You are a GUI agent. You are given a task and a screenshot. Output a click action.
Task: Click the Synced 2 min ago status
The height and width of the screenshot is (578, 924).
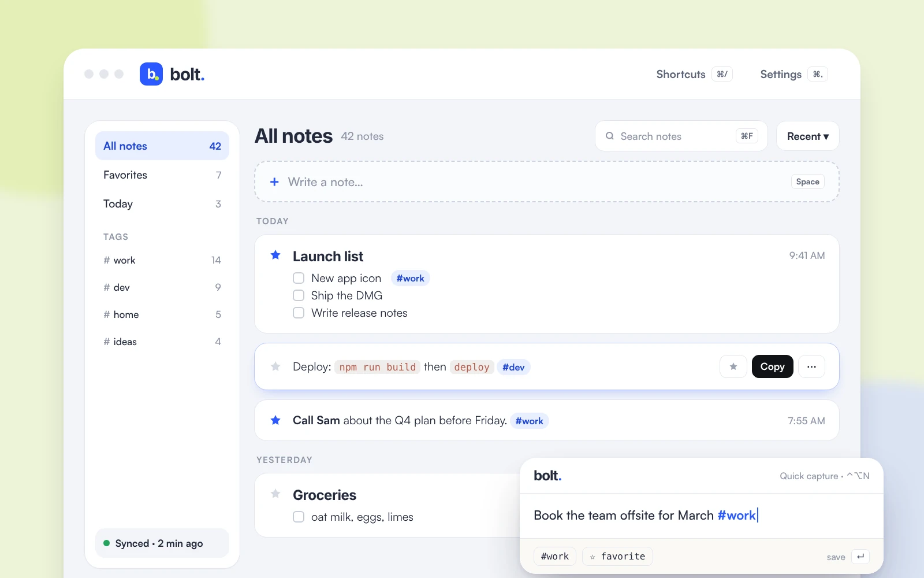tap(162, 543)
